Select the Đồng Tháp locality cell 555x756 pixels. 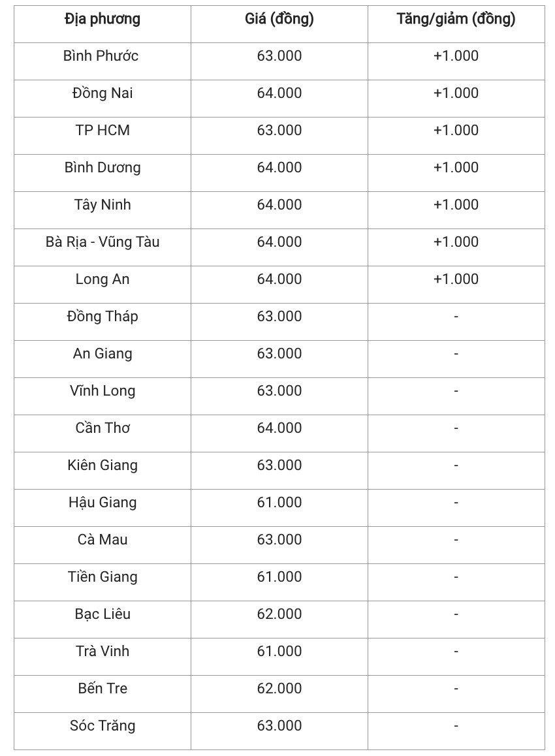coord(103,317)
